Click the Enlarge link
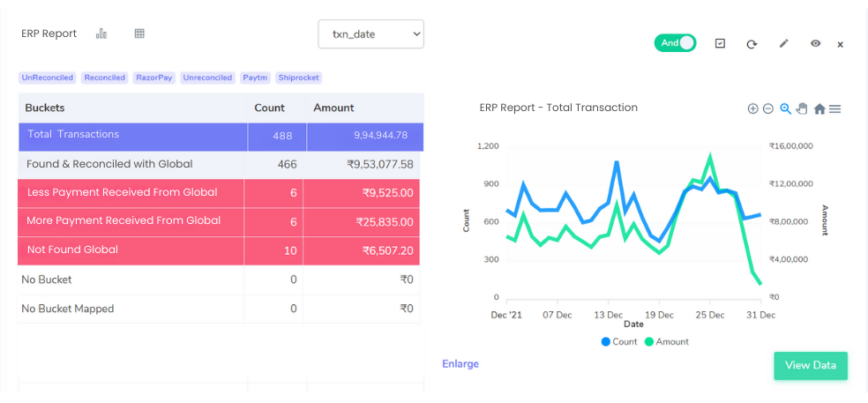 pyautogui.click(x=460, y=363)
